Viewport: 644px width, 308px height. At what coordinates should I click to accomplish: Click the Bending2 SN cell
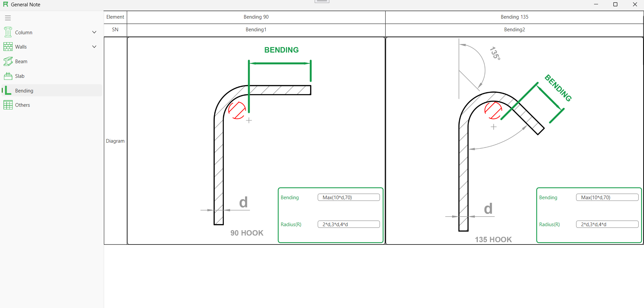pyautogui.click(x=514, y=30)
